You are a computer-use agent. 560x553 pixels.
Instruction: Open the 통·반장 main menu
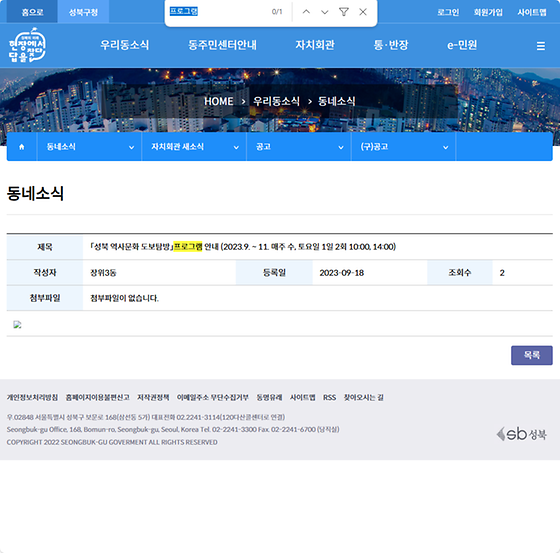click(x=391, y=45)
